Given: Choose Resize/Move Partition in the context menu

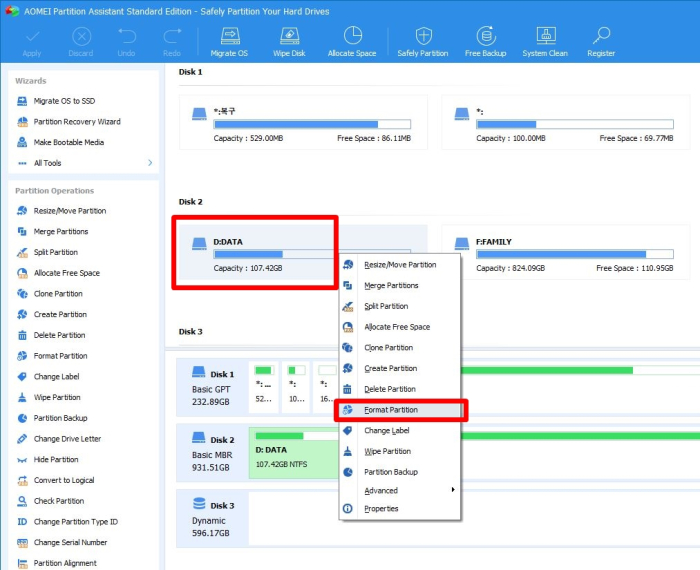Looking at the screenshot, I should click(400, 265).
